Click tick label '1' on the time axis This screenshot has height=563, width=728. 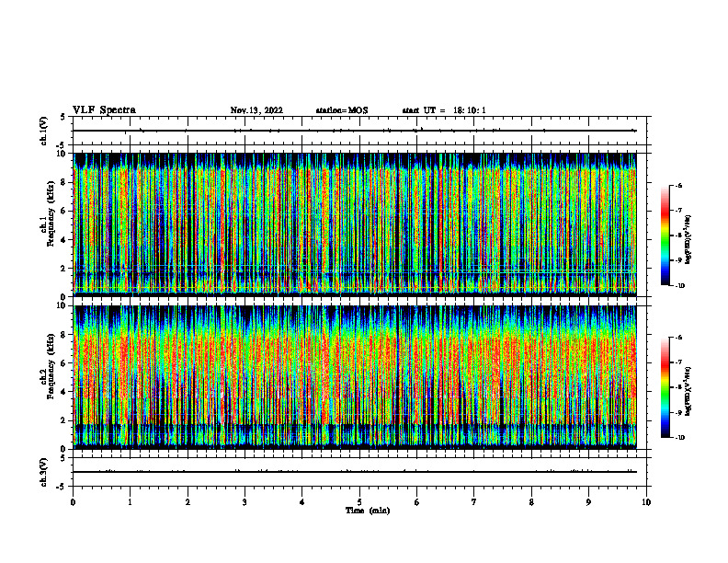pos(130,502)
